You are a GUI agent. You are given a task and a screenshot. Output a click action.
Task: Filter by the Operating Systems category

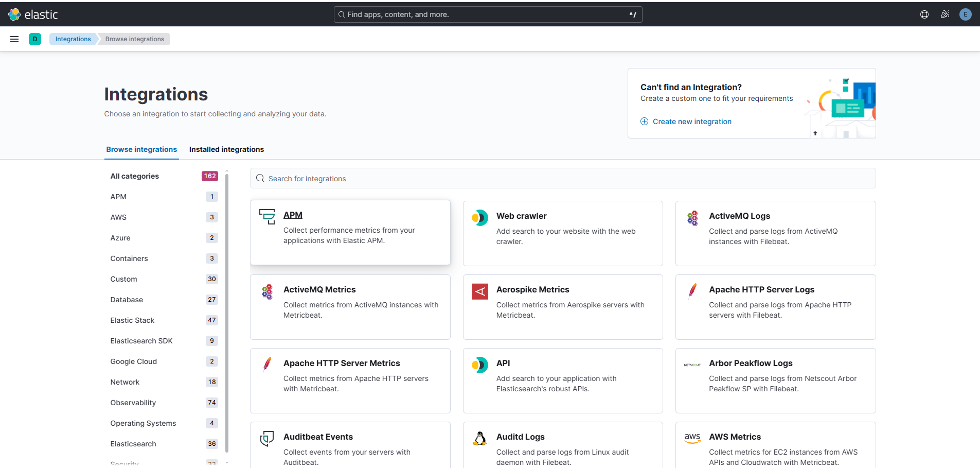(x=164, y=423)
